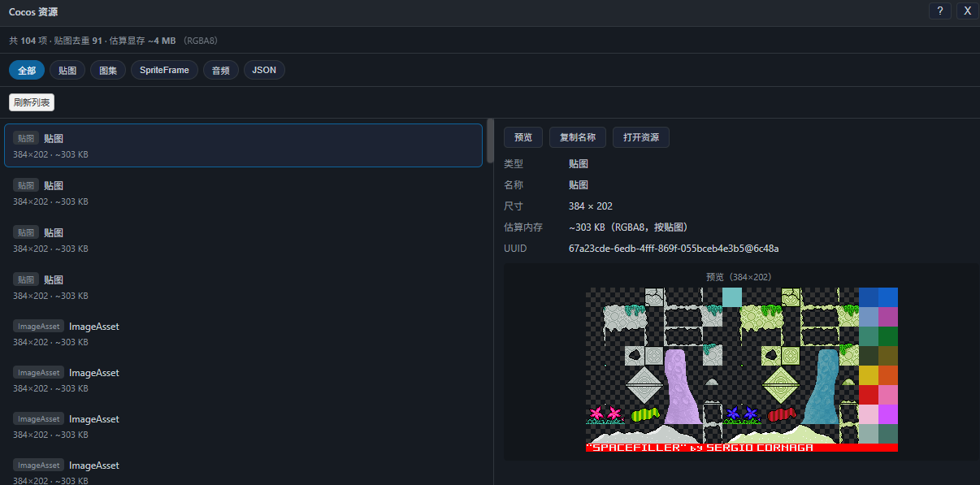Copy the asset name with 复制名称

pyautogui.click(x=578, y=137)
